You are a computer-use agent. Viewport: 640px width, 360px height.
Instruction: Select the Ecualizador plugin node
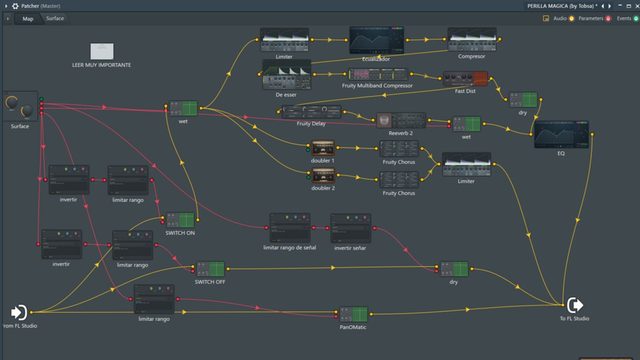[x=376, y=40]
